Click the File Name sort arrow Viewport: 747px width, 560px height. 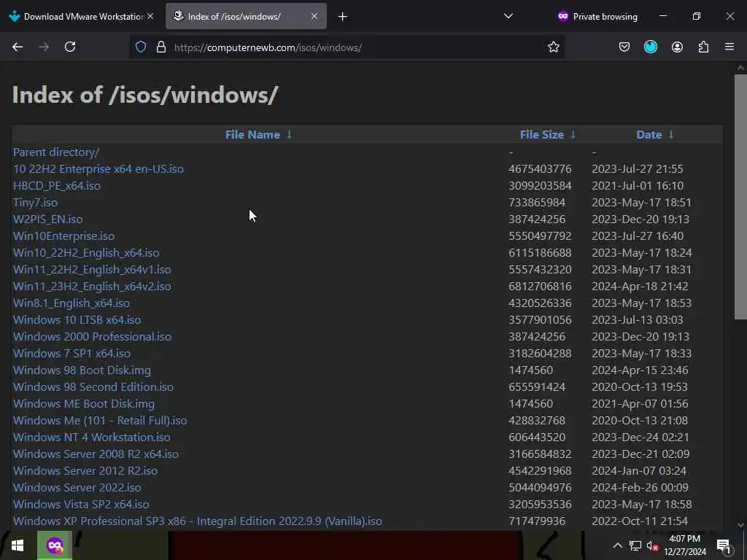click(289, 135)
